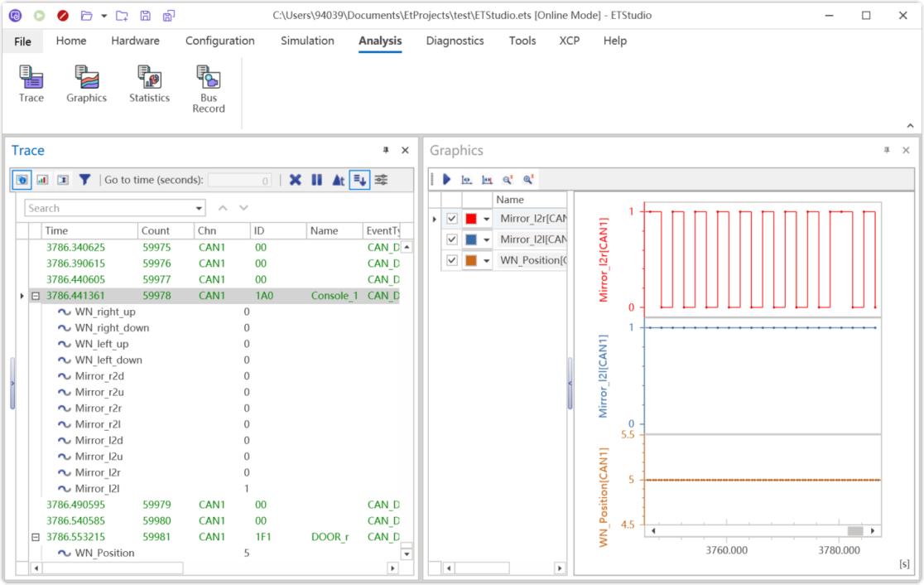The height and width of the screenshot is (585, 924).
Task: Click the save project icon
Action: coord(146,16)
